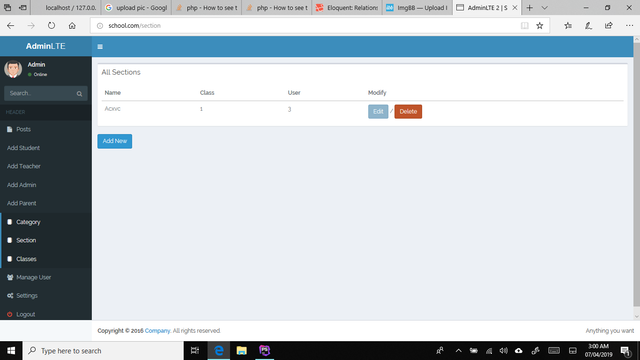
Task: Click the Manage User people icon
Action: point(10,278)
